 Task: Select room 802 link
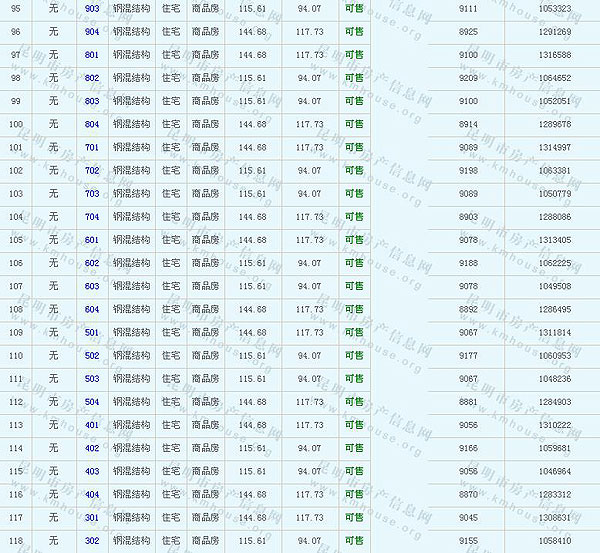pyautogui.click(x=92, y=77)
